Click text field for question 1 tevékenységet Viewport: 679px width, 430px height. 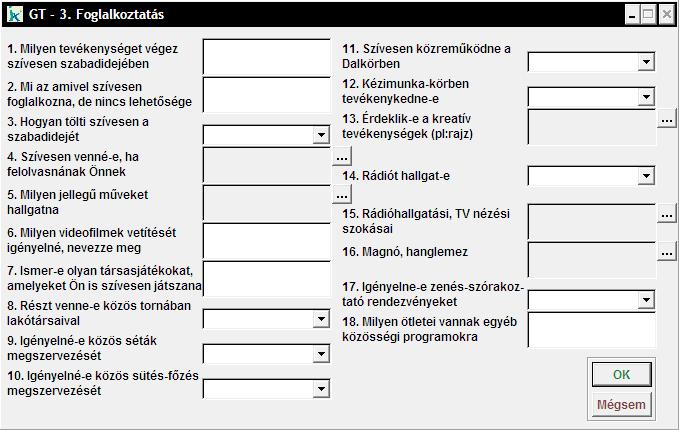[266, 57]
